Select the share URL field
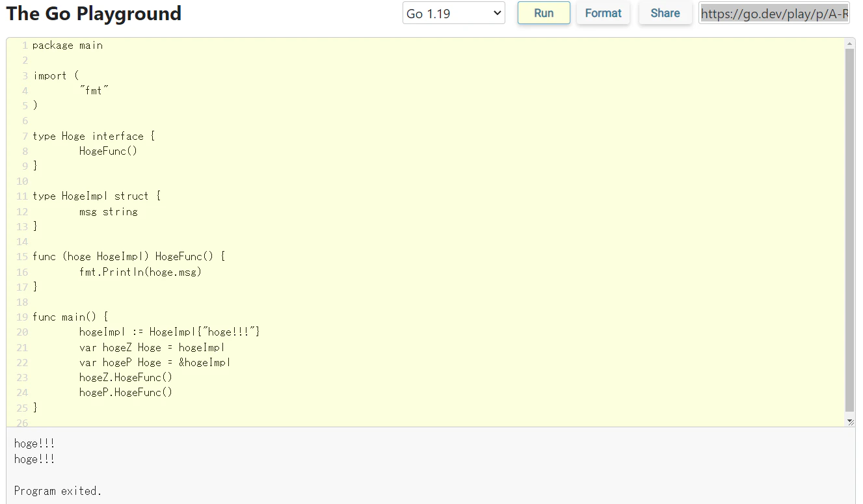Image resolution: width=863 pixels, height=504 pixels. pos(774,13)
